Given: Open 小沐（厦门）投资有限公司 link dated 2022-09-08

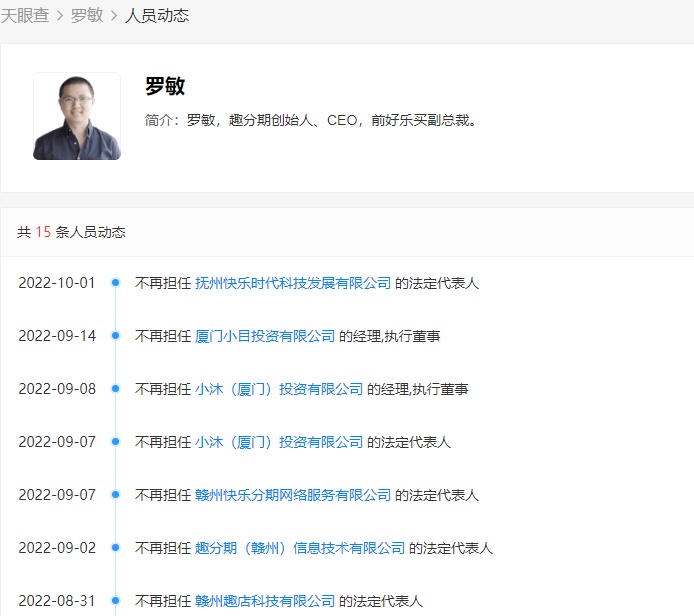Looking at the screenshot, I should pos(279,389).
